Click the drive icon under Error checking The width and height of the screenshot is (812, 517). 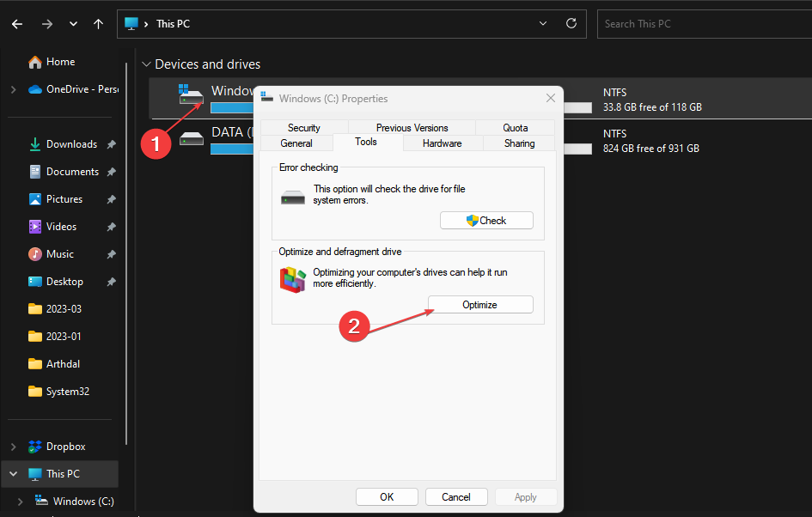pyautogui.click(x=293, y=198)
